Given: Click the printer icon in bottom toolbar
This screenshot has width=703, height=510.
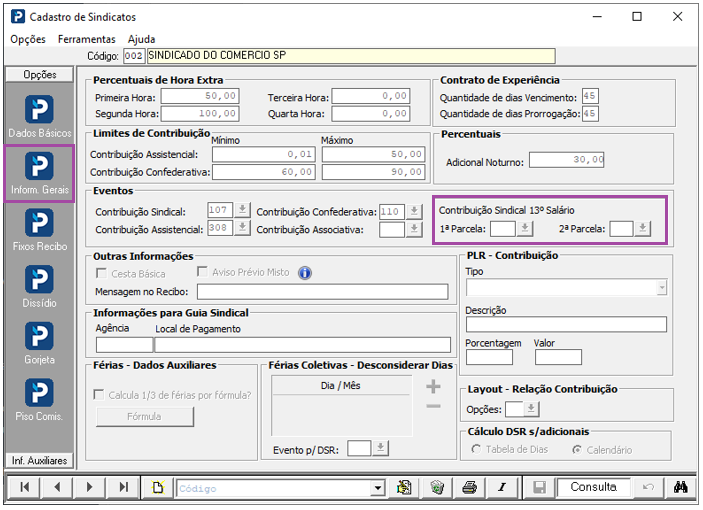Looking at the screenshot, I should pos(468,487).
